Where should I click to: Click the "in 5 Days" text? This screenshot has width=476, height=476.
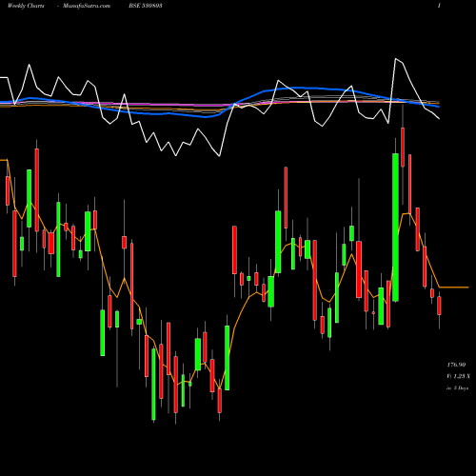point(457,387)
